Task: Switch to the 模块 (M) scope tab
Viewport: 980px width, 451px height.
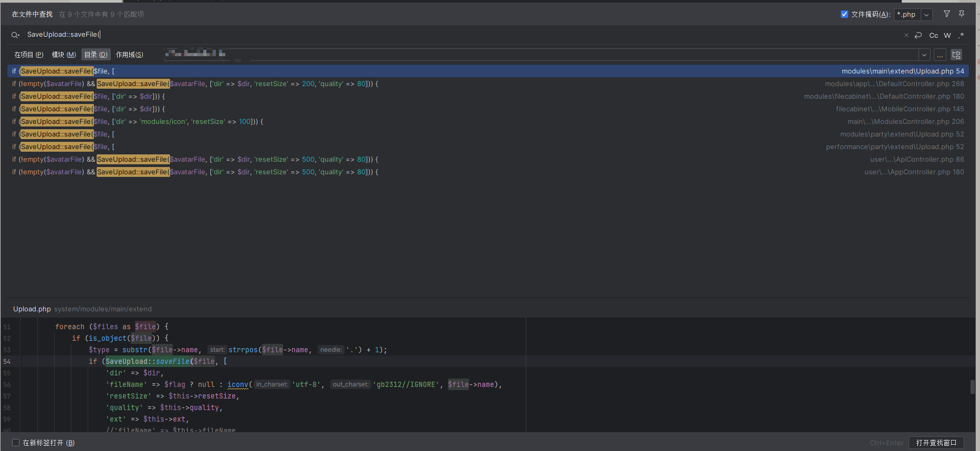Action: pyautogui.click(x=64, y=55)
